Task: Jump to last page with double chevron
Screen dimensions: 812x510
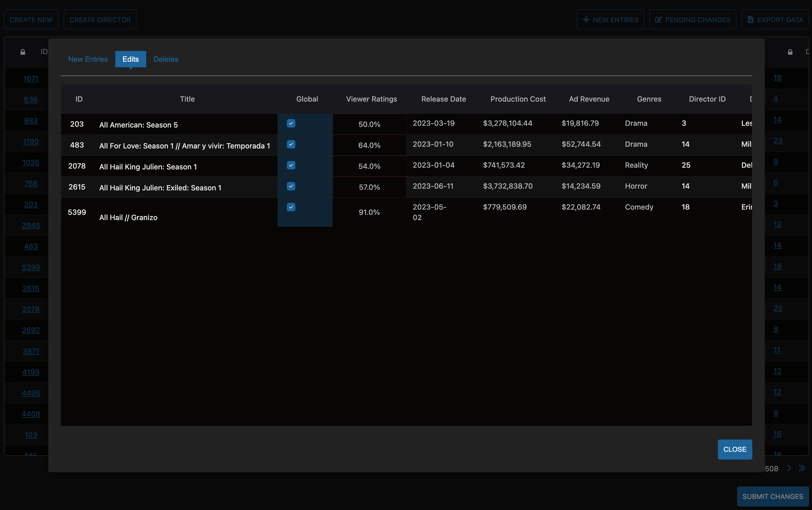Action: tap(802, 468)
